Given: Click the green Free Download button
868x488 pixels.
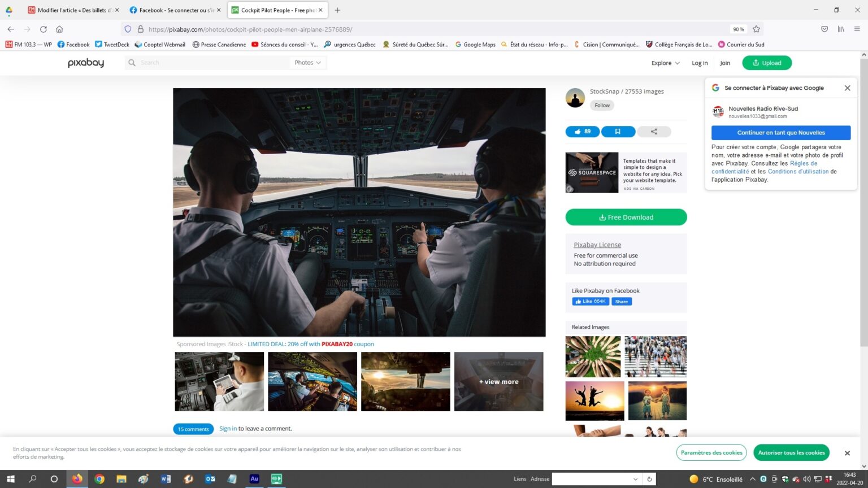Looking at the screenshot, I should 626,217.
